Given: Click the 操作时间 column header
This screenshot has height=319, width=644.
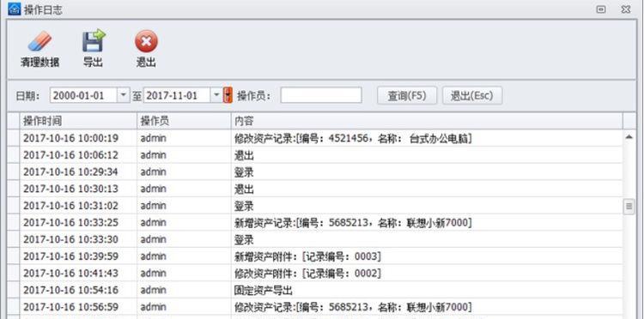Looking at the screenshot, I should pos(78,121).
